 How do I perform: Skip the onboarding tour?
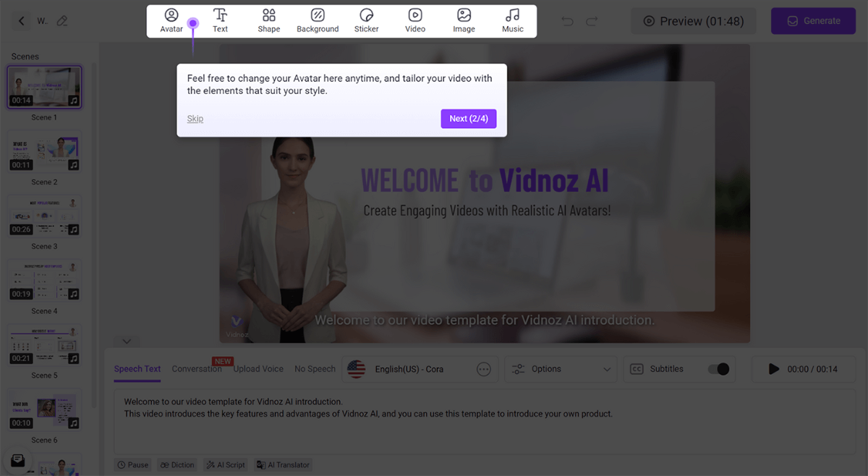195,119
